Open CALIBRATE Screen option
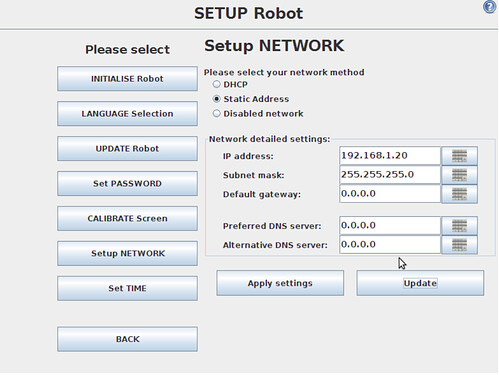The image size is (499, 375). click(x=127, y=219)
